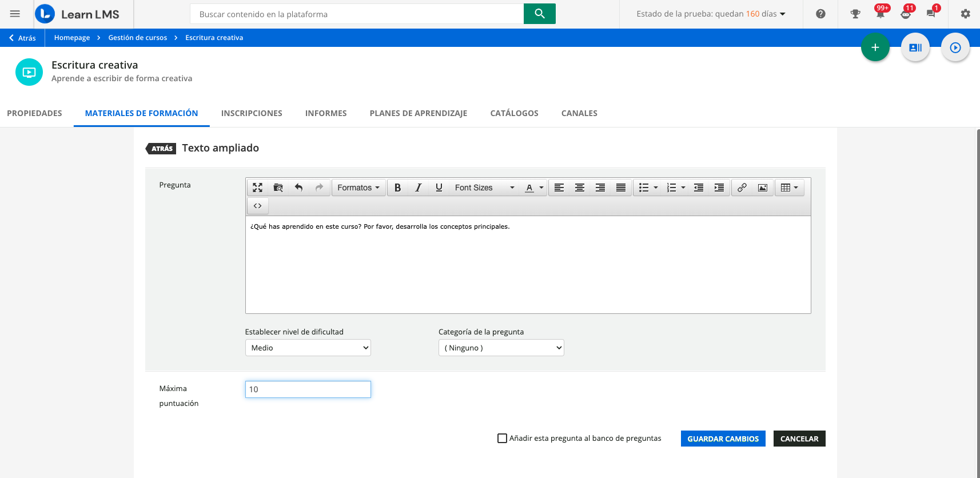Click the editor's file manager icon

point(278,188)
